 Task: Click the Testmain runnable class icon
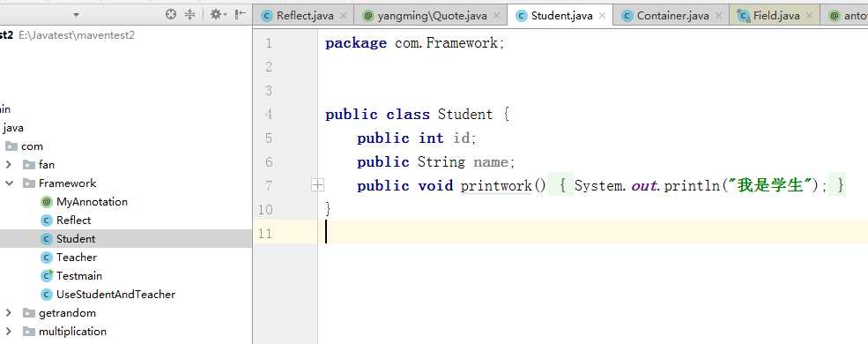point(47,275)
